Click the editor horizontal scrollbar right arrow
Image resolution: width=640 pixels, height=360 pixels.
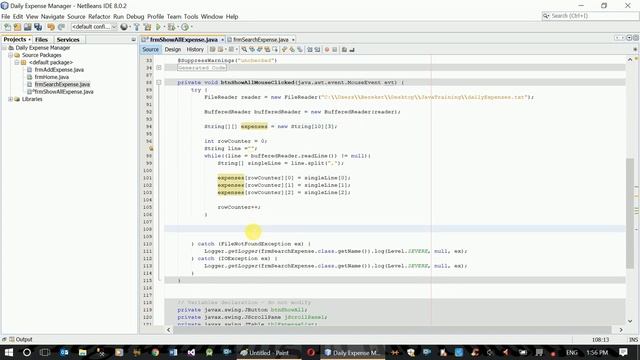coord(621,330)
